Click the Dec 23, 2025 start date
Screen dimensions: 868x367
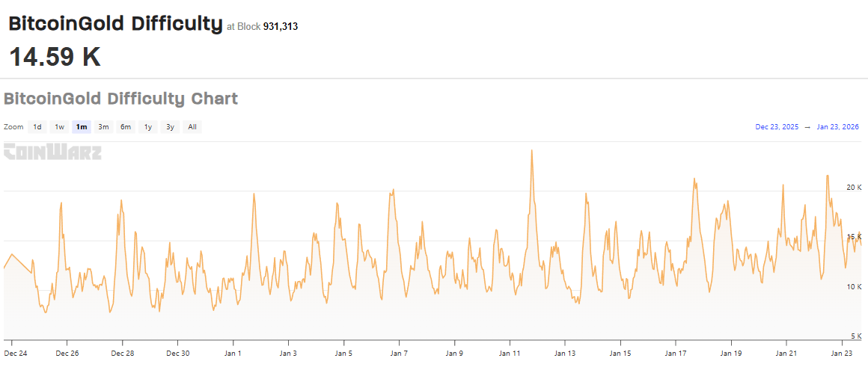tap(777, 127)
